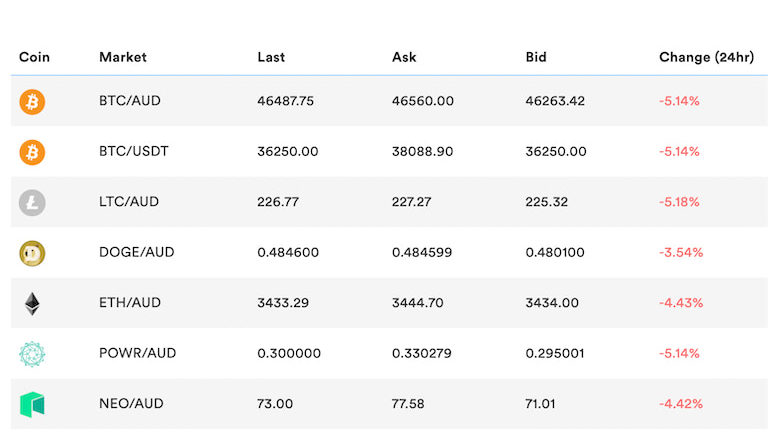Click the NEO/AUD change value -4.42%
Viewport: 768px width, 432px height.
click(680, 404)
